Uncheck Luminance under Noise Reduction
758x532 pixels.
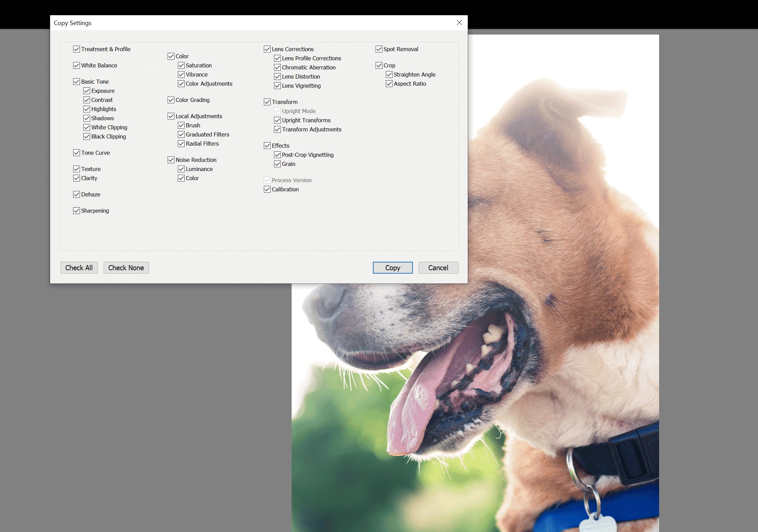[181, 169]
